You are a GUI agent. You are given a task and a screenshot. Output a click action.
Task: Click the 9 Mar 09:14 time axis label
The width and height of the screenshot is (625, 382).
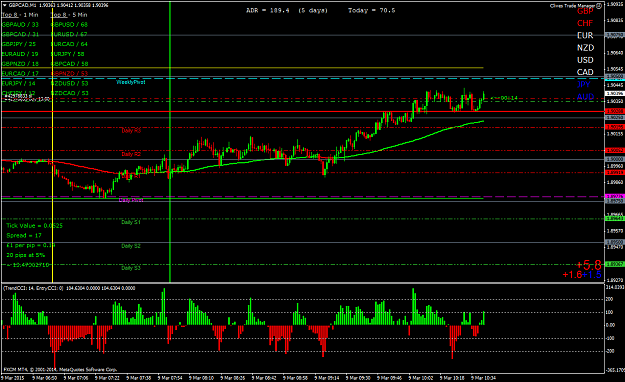pos(326,378)
